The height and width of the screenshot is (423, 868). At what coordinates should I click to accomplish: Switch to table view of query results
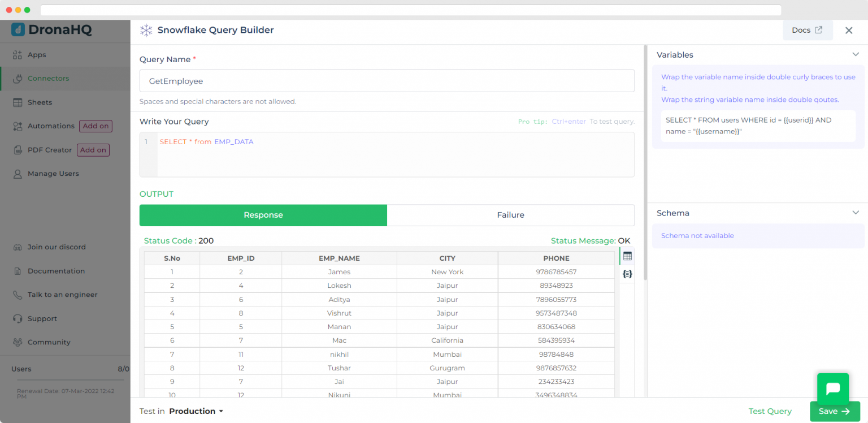pos(627,256)
